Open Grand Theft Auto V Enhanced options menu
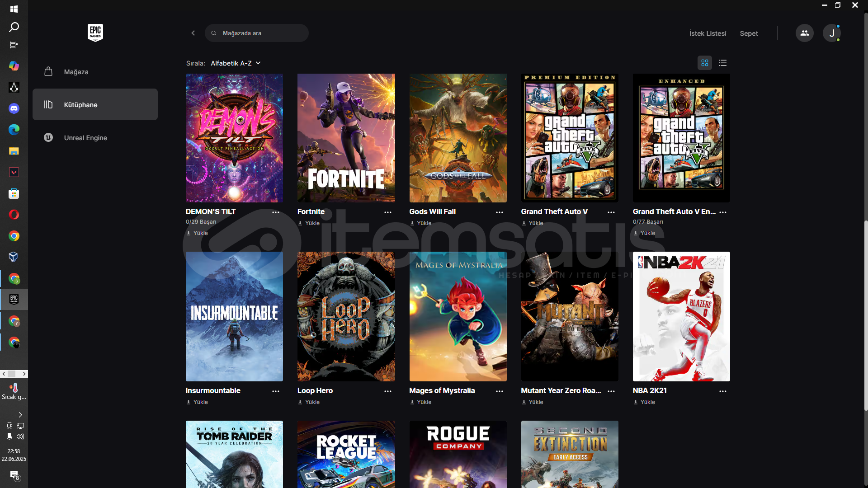The image size is (868, 488). click(723, 212)
